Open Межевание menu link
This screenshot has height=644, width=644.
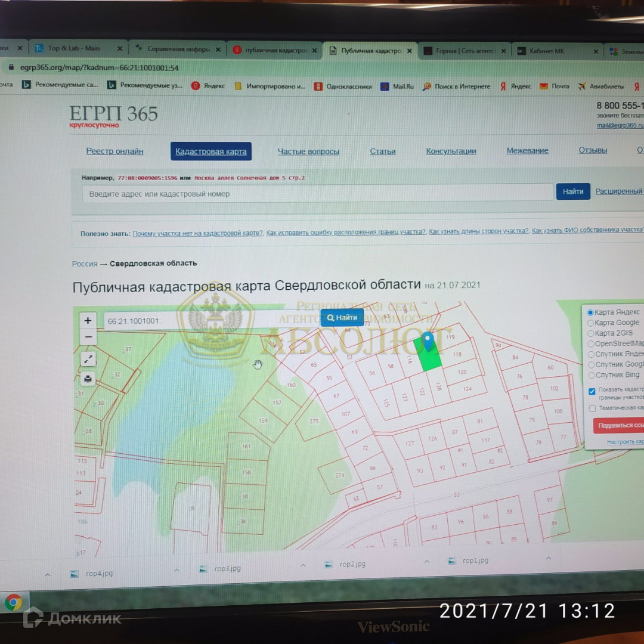coord(527,151)
